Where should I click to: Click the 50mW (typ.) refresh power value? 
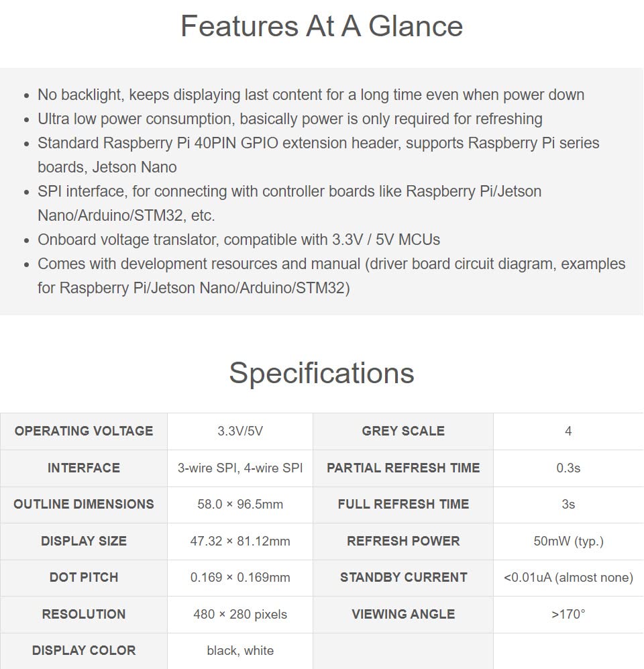pos(568,541)
